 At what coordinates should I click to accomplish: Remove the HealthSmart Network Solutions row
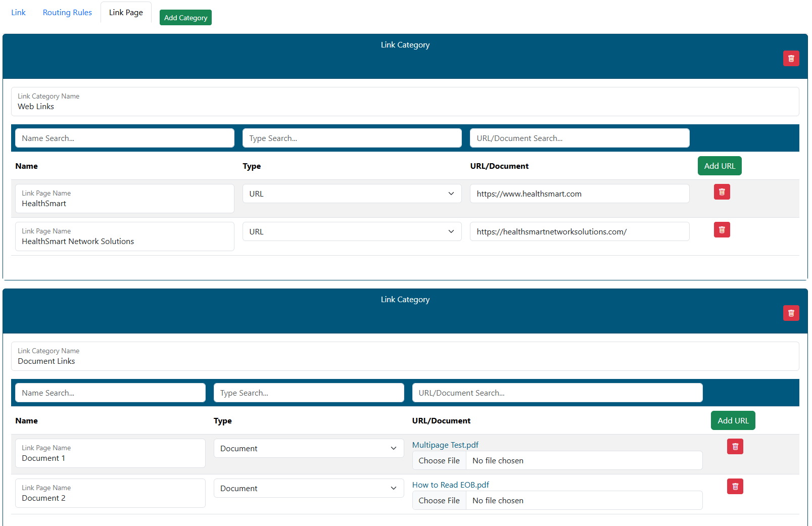coord(722,230)
